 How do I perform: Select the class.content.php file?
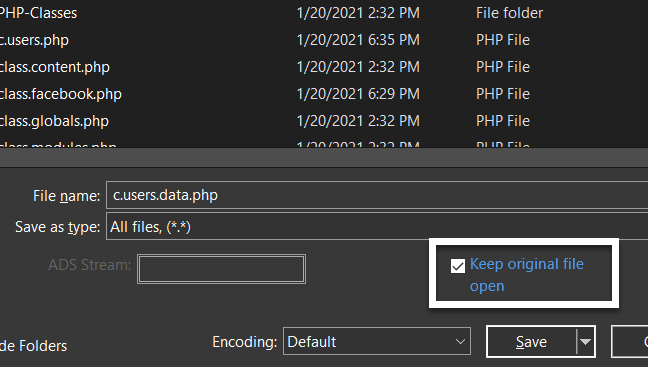(x=55, y=67)
